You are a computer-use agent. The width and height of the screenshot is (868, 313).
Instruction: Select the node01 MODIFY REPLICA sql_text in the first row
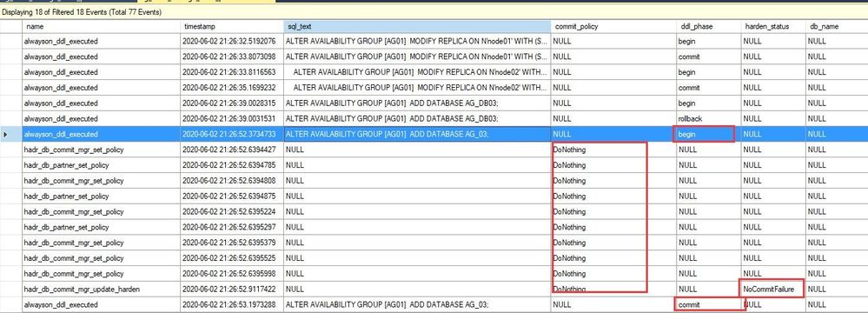[x=417, y=41]
